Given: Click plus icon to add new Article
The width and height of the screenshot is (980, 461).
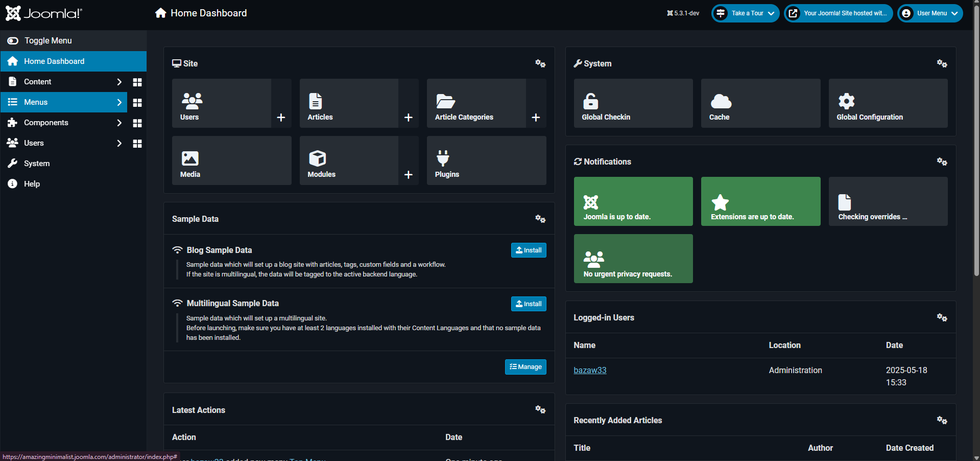Looking at the screenshot, I should [x=408, y=118].
